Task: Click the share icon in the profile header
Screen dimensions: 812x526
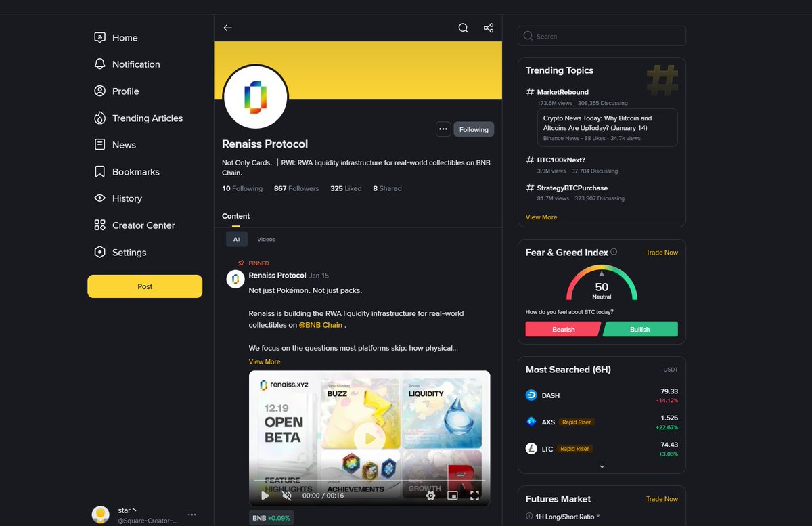Action: (489, 28)
